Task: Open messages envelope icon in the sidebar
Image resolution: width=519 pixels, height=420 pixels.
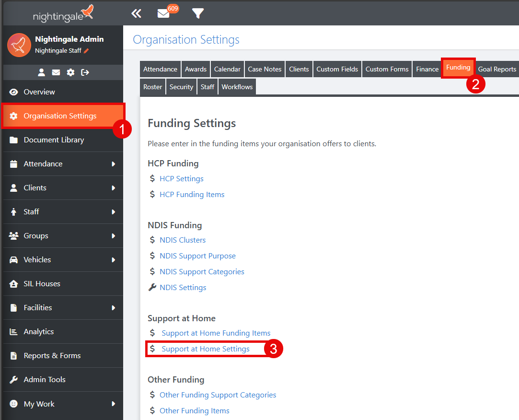Action: 56,72
